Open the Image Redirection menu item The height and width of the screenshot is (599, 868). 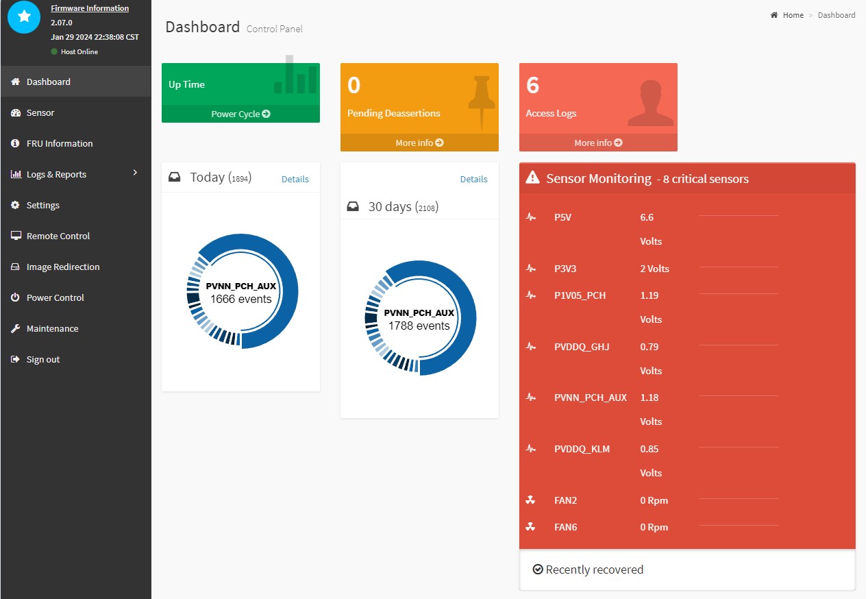point(63,267)
